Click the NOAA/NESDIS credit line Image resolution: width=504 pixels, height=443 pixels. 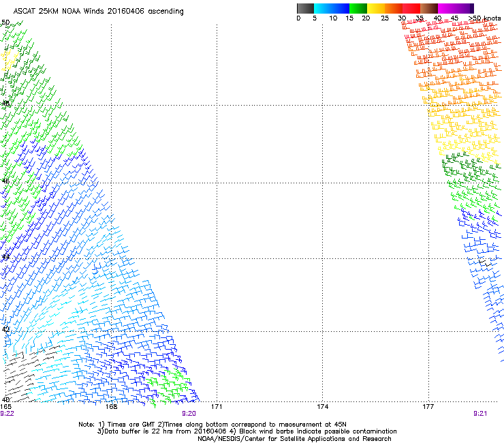tap(294, 439)
